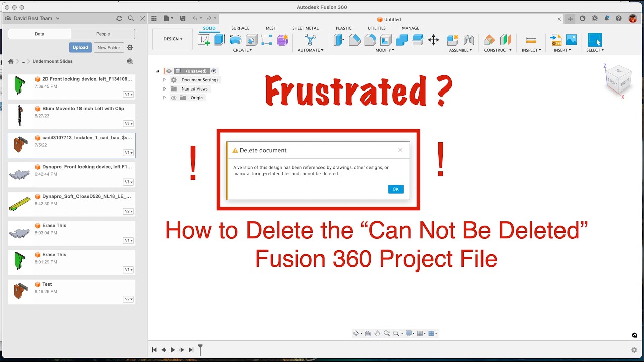Select the Insert SVG tool
Viewport: 644px width, 362px height.
[555, 40]
